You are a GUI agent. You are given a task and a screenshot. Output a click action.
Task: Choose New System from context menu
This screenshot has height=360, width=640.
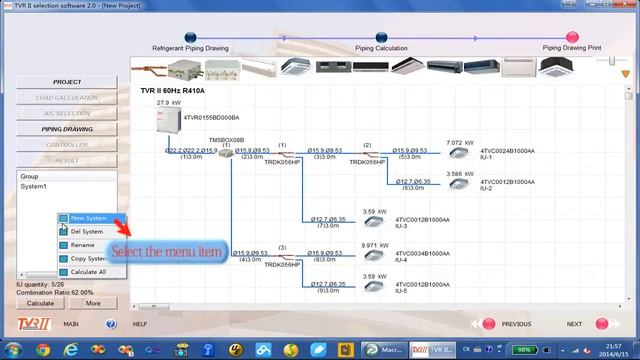(x=92, y=218)
